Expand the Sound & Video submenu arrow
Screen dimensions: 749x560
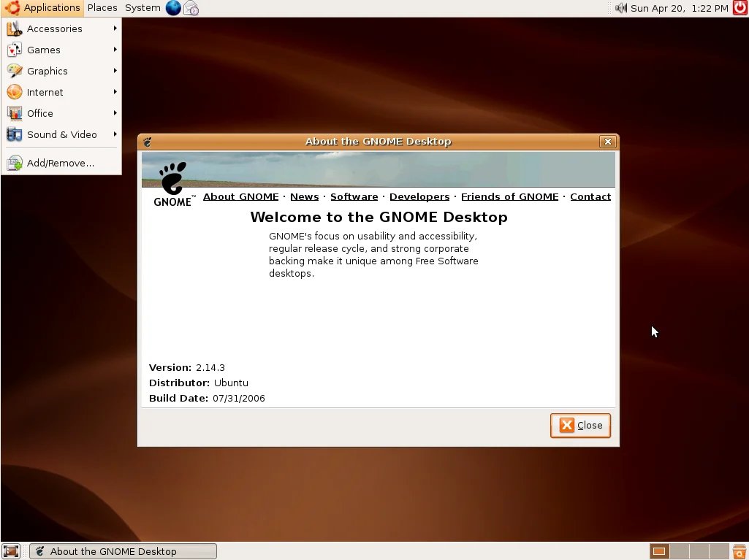(115, 134)
